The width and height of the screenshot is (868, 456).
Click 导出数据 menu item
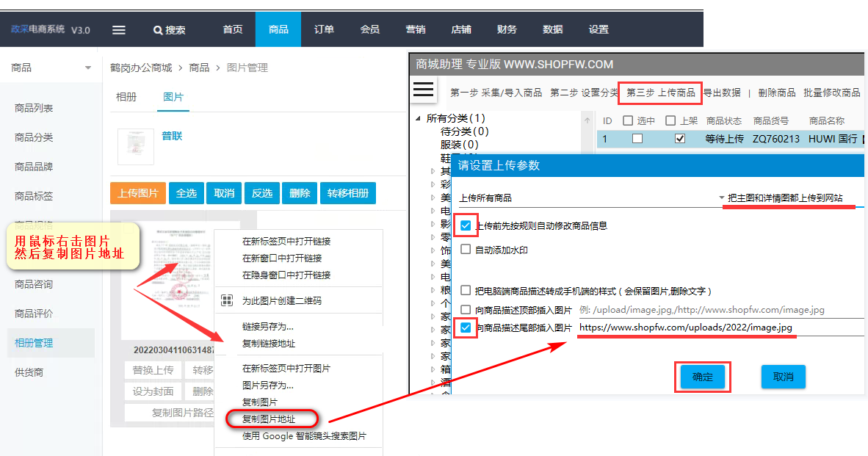[722, 93]
